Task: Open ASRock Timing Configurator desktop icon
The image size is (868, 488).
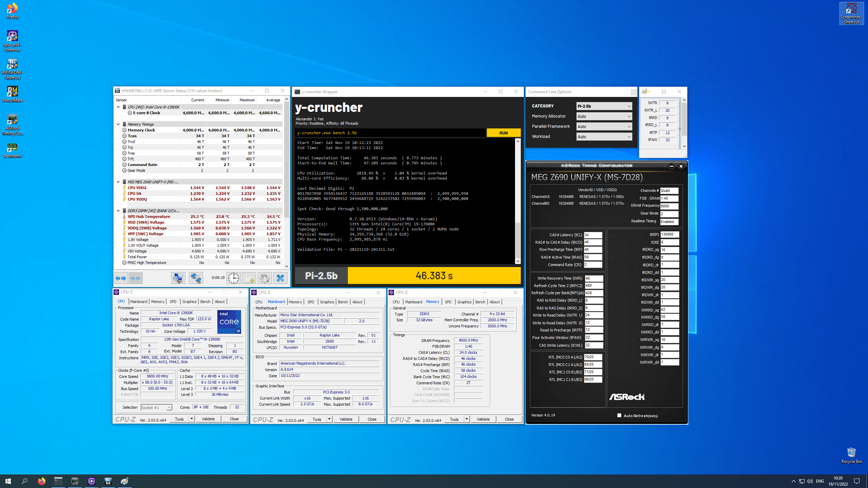Action: click(12, 124)
